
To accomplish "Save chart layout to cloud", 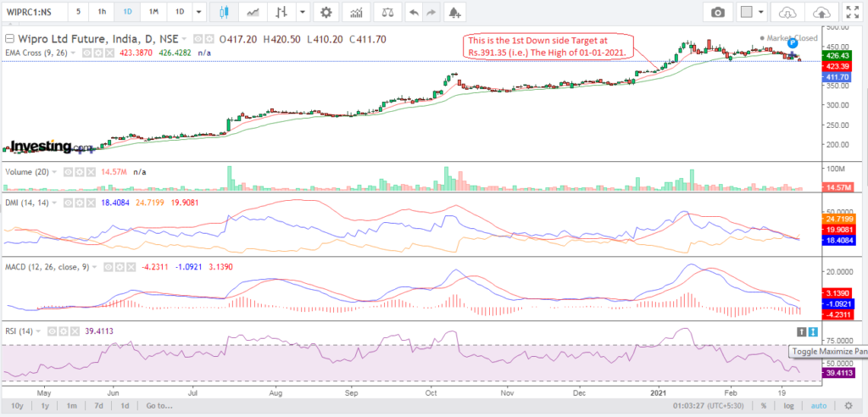I will (821, 12).
